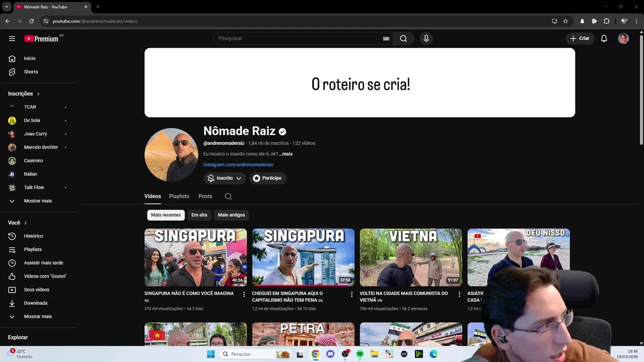Open Spotify from the taskbar
This screenshot has height=362, width=644.
click(x=360, y=354)
